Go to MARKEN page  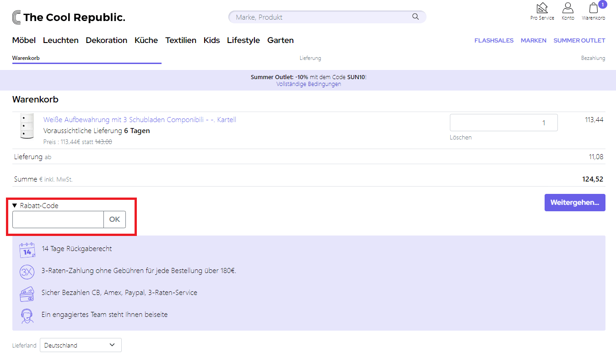click(534, 41)
